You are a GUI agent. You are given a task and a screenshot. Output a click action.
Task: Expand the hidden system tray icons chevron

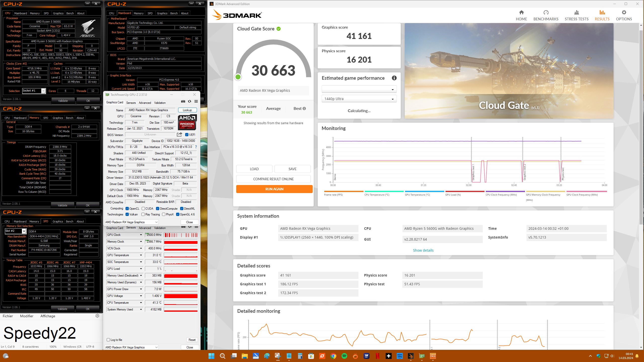click(590, 356)
